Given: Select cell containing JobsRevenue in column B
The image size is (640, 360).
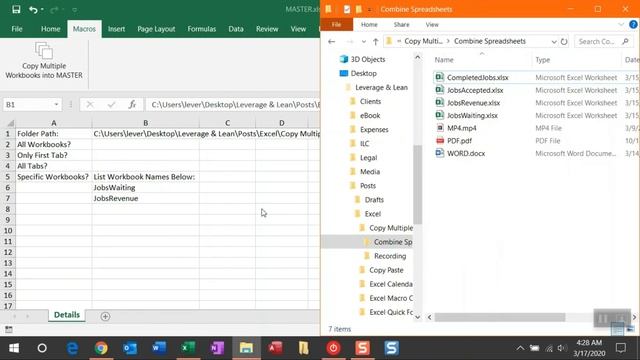Looking at the screenshot, I should point(145,198).
